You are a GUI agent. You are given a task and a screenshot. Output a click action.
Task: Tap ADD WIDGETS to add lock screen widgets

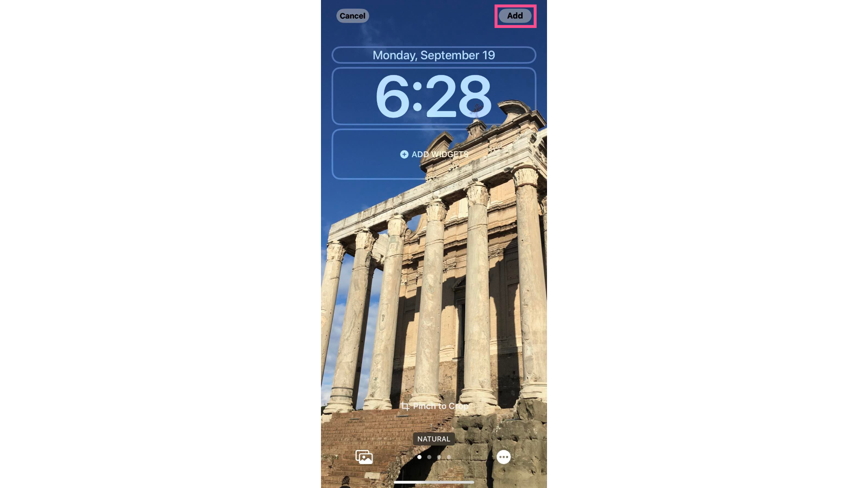click(x=434, y=155)
